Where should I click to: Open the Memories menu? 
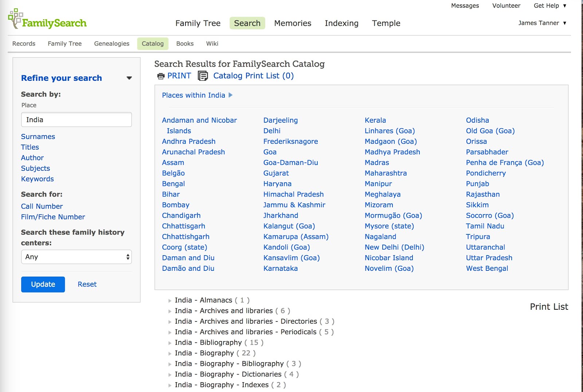click(293, 23)
